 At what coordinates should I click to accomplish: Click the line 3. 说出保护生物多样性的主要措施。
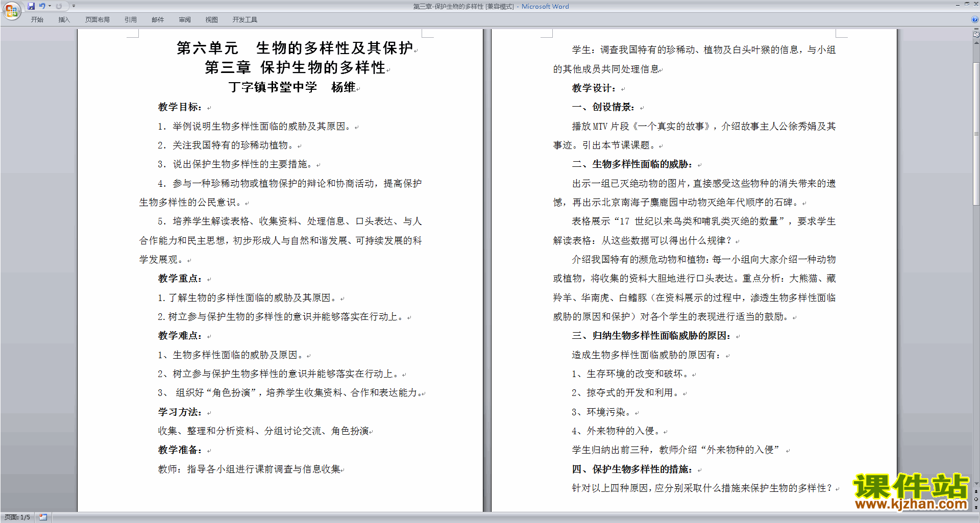pyautogui.click(x=236, y=164)
